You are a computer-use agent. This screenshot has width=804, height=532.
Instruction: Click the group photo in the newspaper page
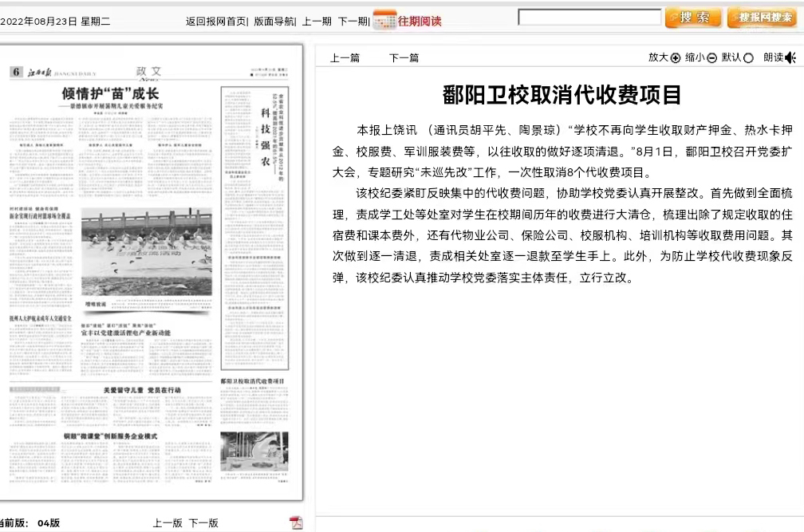[x=147, y=252]
